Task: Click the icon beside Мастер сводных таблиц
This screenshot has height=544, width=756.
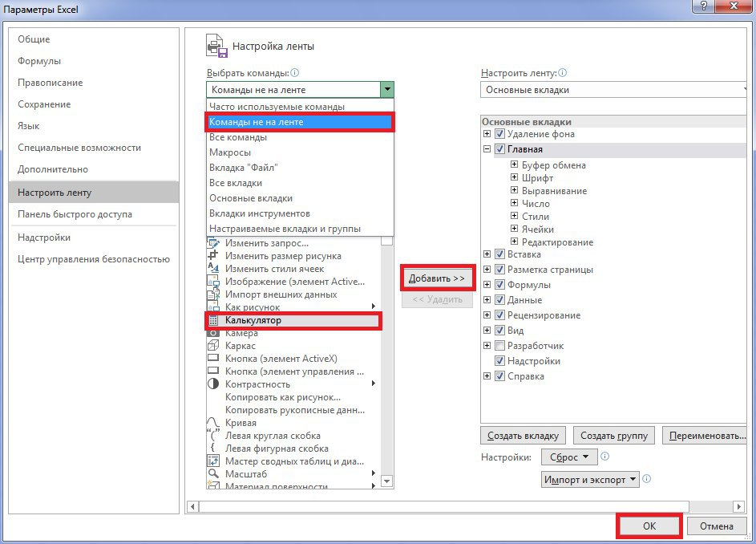Action: coord(213,461)
